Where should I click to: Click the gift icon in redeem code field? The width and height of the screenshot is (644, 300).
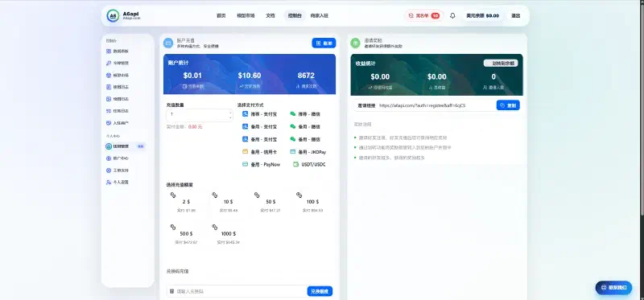click(x=172, y=291)
